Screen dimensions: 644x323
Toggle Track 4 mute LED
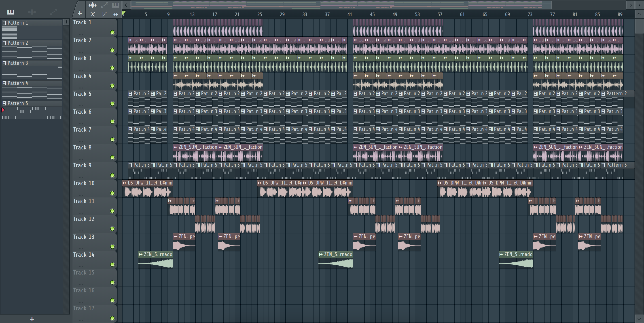click(112, 86)
